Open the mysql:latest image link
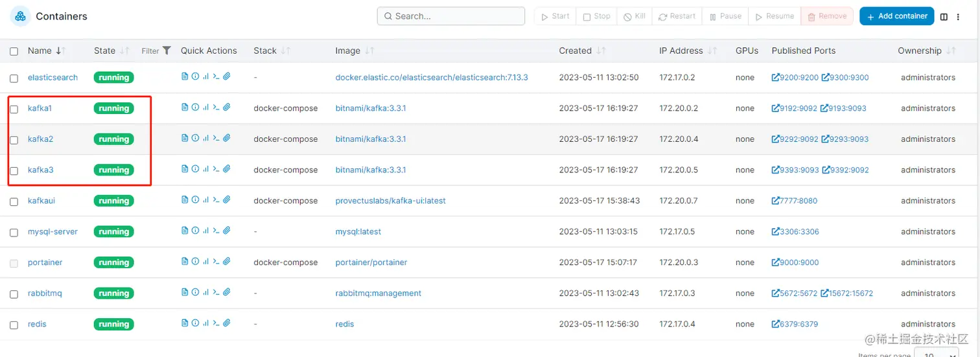Screen dimensions: 980x357 click(x=358, y=231)
